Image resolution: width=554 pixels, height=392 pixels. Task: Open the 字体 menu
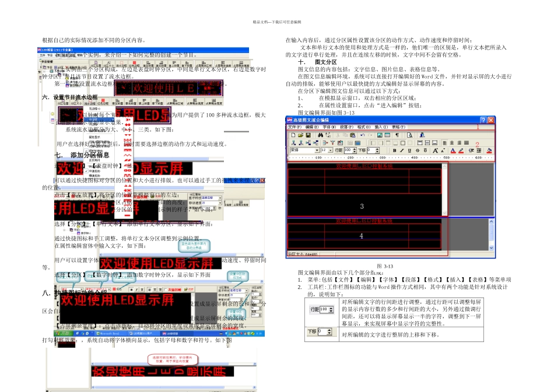[x=329, y=127]
